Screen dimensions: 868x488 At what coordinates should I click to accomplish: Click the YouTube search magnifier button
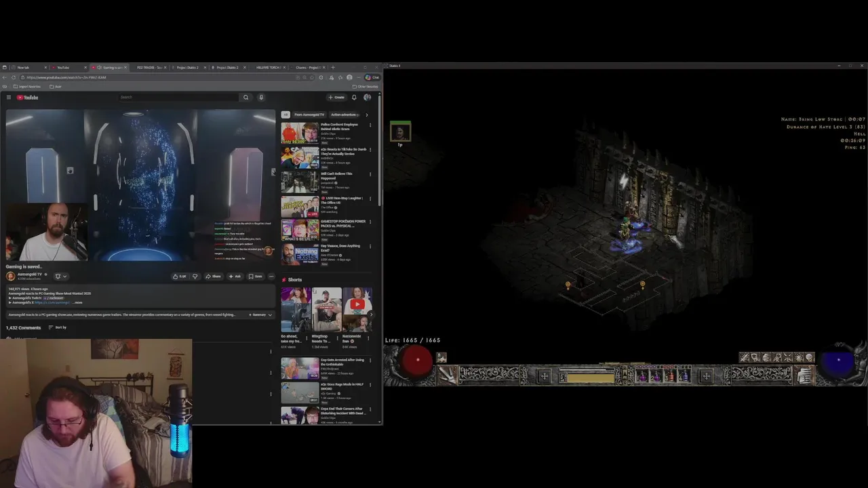[x=245, y=98]
